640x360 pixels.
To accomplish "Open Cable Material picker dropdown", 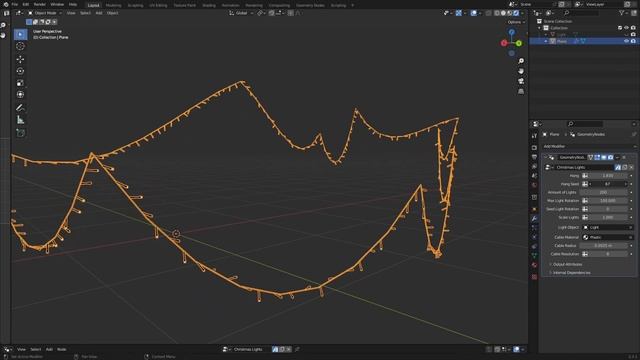I will click(x=607, y=237).
